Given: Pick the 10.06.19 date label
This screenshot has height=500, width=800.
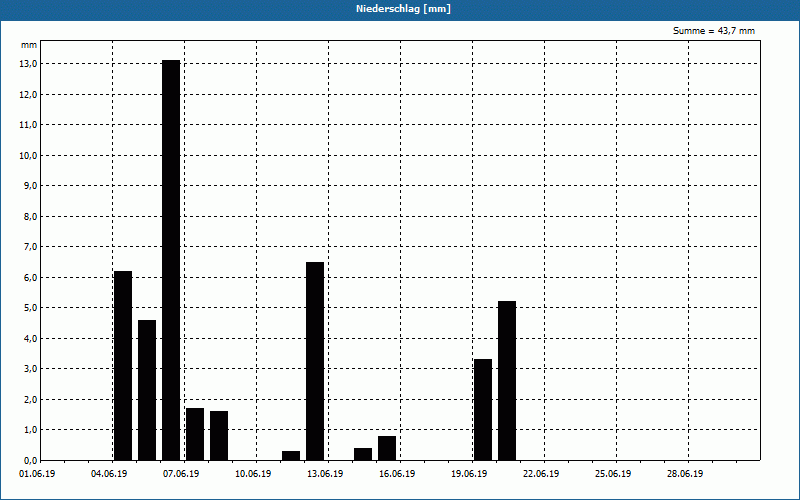Looking at the screenshot, I should pos(253,474).
